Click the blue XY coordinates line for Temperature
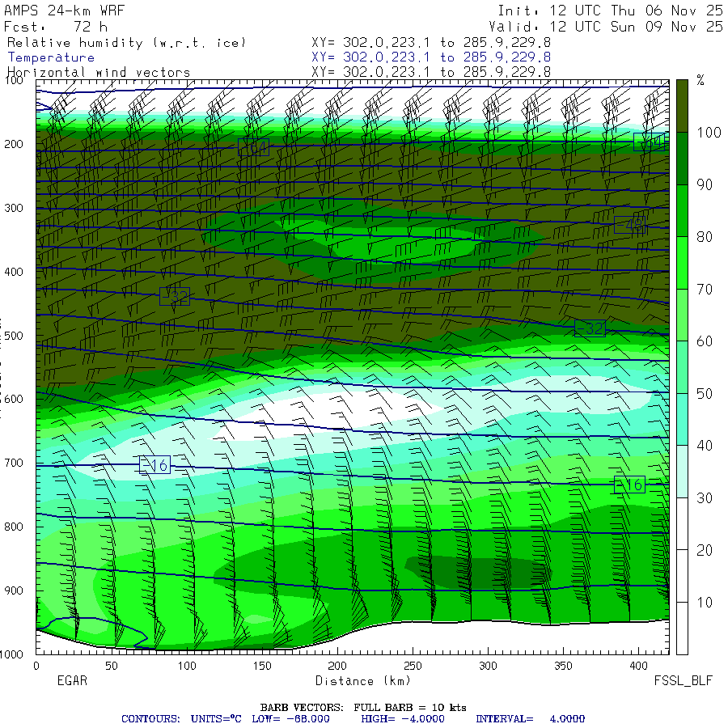The image size is (728, 728). click(x=431, y=57)
